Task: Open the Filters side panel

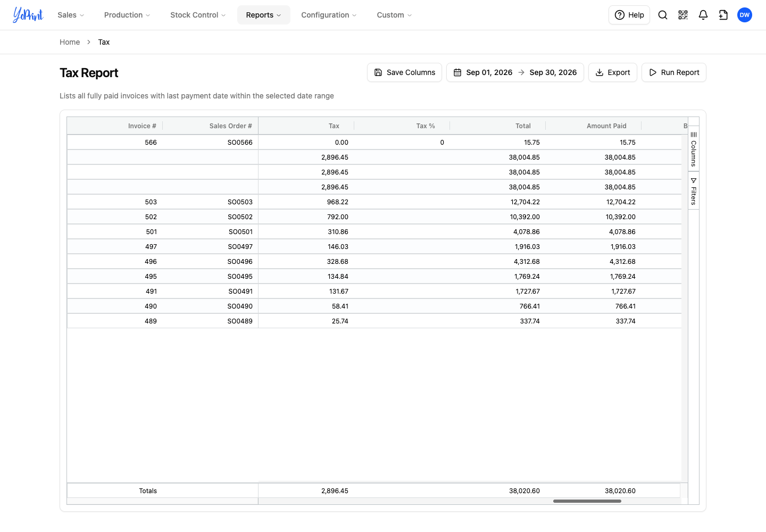Action: click(x=694, y=191)
